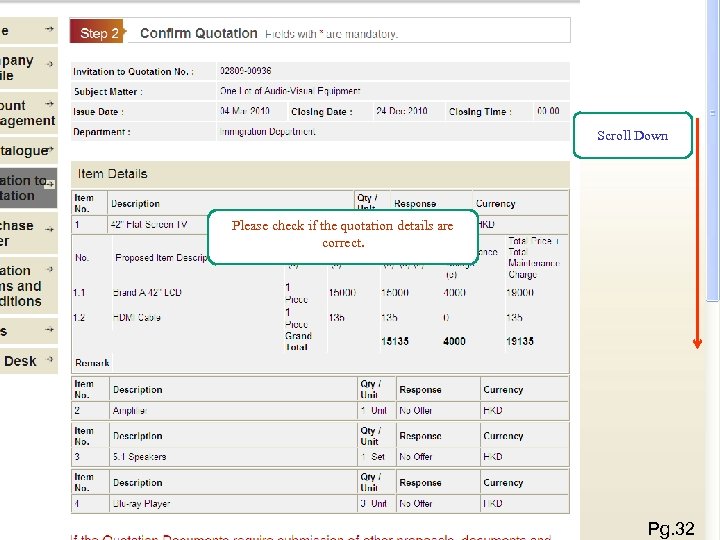Click the Amplifier item description
The image size is (720, 540).
129,411
